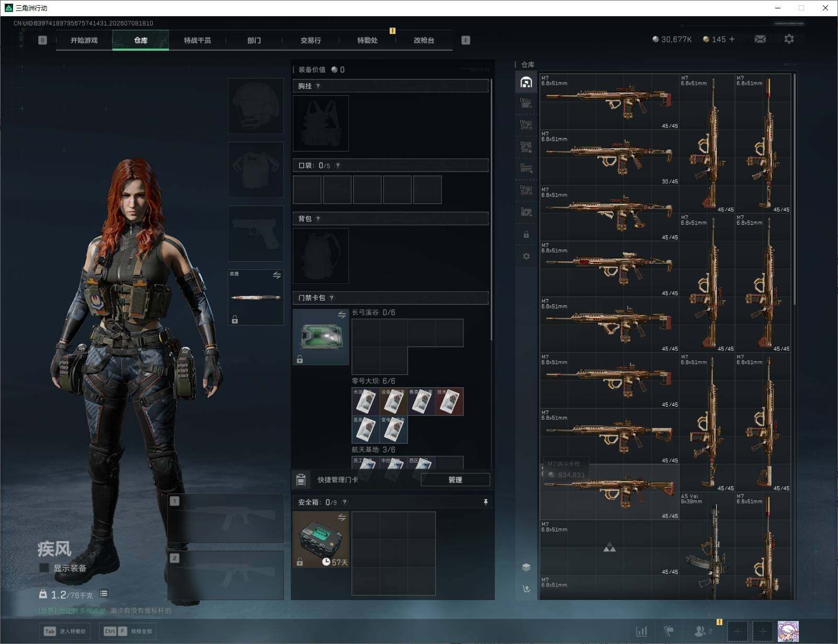The width and height of the screenshot is (838, 644).
Task: Select the AS Val 9x39mm rifle
Action: point(707,546)
